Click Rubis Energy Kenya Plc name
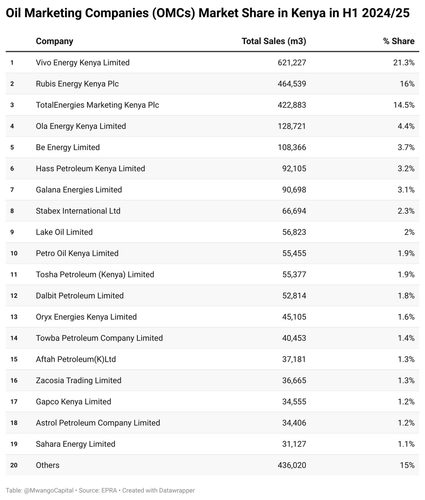Image resolution: width=425 pixels, height=500 pixels. [x=77, y=84]
